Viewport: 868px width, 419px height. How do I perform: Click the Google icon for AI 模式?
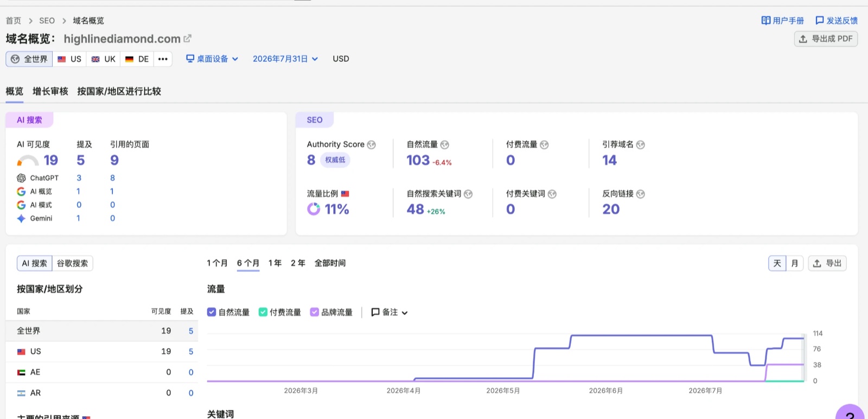coord(21,205)
